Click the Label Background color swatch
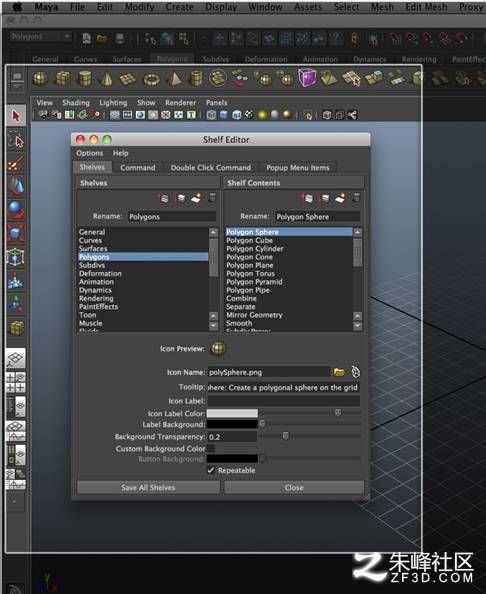 coord(232,424)
